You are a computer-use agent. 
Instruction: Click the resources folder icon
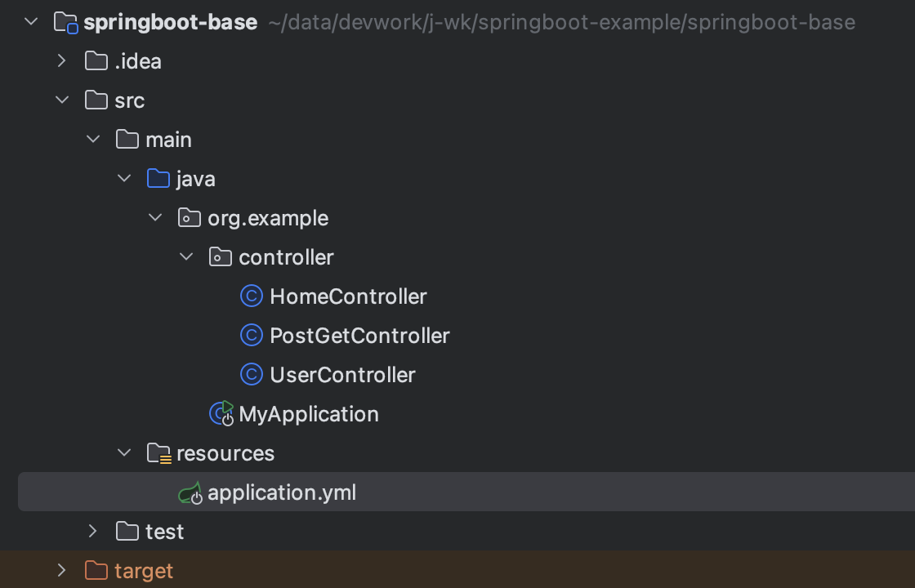pyautogui.click(x=158, y=453)
